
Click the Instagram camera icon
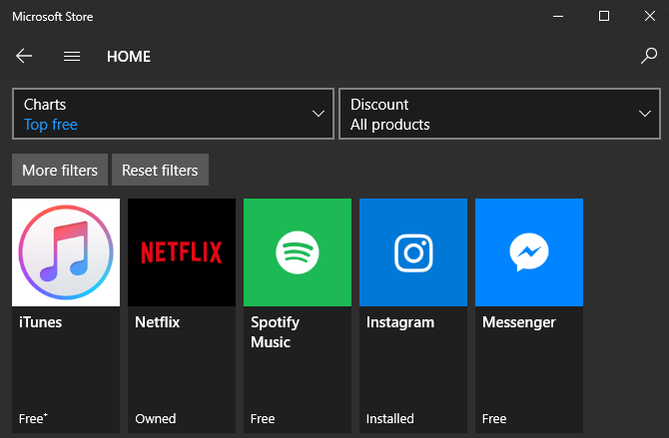[413, 252]
